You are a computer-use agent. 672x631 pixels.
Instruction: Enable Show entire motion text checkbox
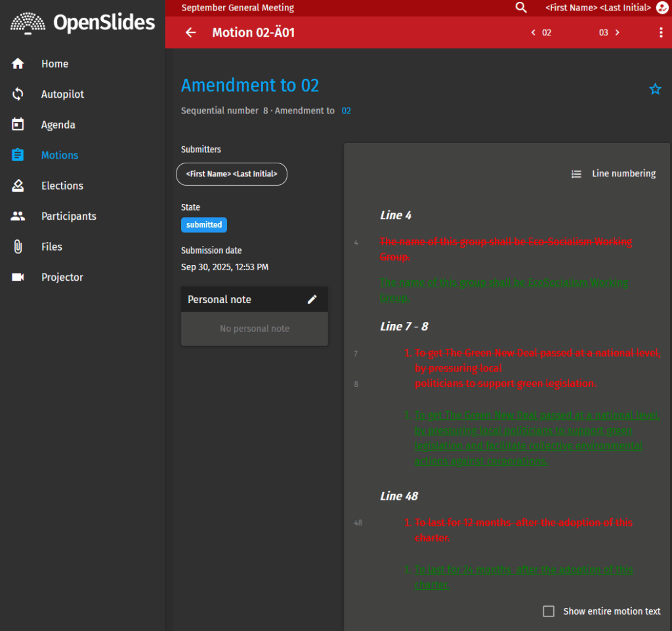549,611
